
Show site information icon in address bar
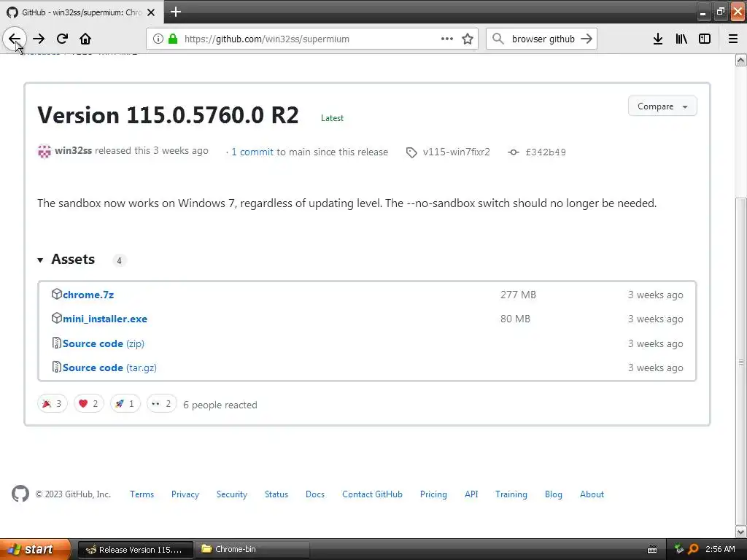(158, 39)
